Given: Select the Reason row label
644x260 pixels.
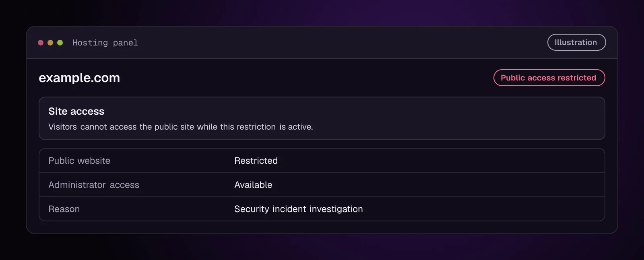Looking at the screenshot, I should [64, 209].
